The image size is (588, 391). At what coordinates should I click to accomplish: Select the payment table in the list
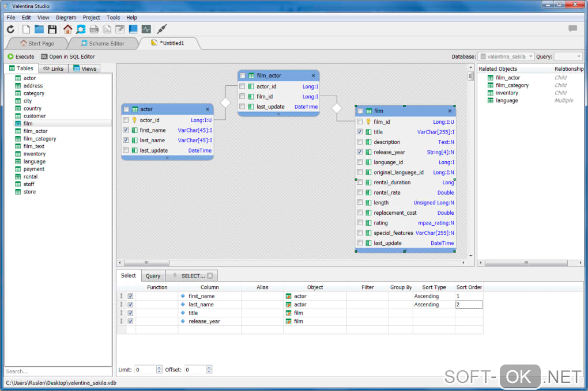pos(33,169)
